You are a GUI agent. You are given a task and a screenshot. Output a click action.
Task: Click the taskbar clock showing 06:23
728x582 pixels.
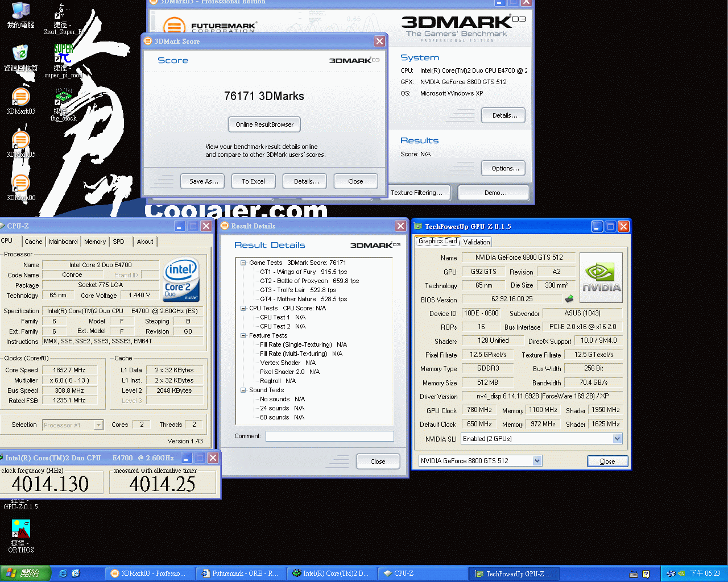pyautogui.click(x=705, y=573)
